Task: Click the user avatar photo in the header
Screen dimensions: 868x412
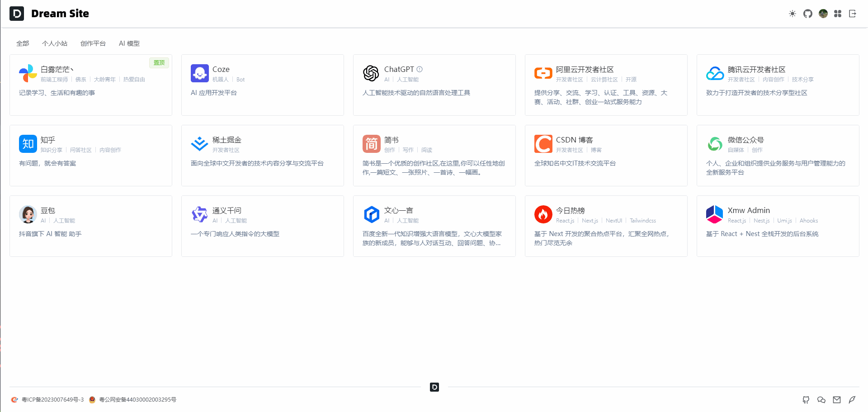Action: pyautogui.click(x=823, y=14)
